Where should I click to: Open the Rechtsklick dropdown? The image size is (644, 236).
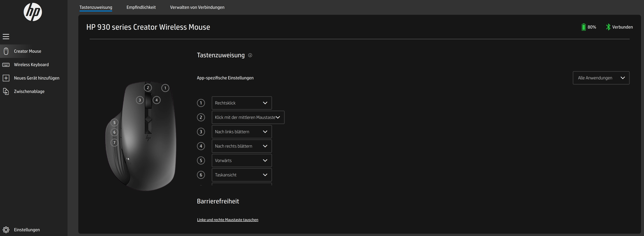[242, 103]
